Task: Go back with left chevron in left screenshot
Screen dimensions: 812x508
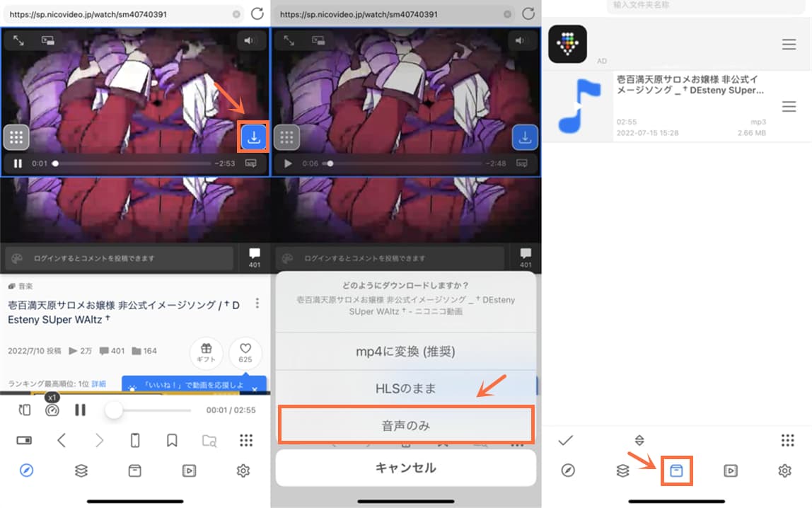Action: [x=61, y=441]
